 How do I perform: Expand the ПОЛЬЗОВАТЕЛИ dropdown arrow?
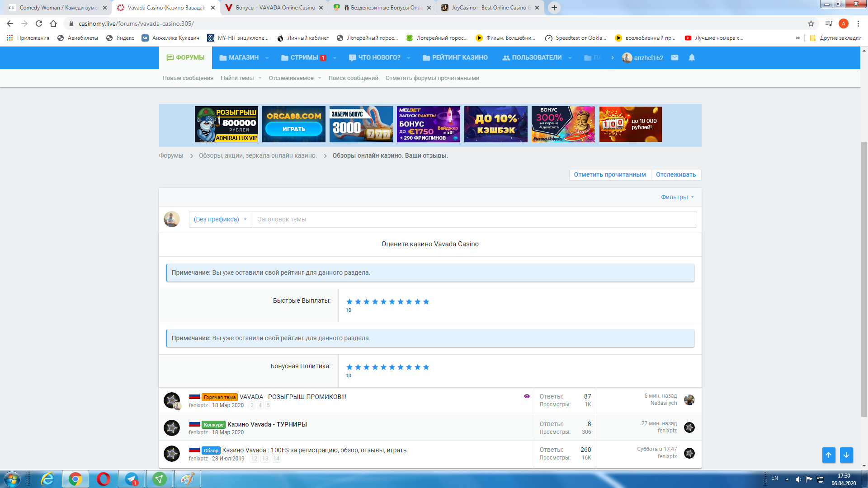tap(570, 58)
